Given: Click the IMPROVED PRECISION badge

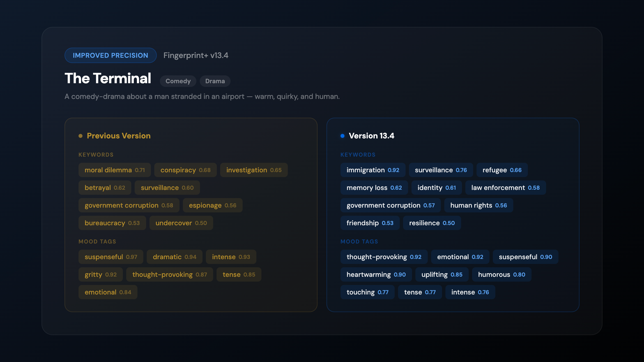Looking at the screenshot, I should (x=110, y=55).
